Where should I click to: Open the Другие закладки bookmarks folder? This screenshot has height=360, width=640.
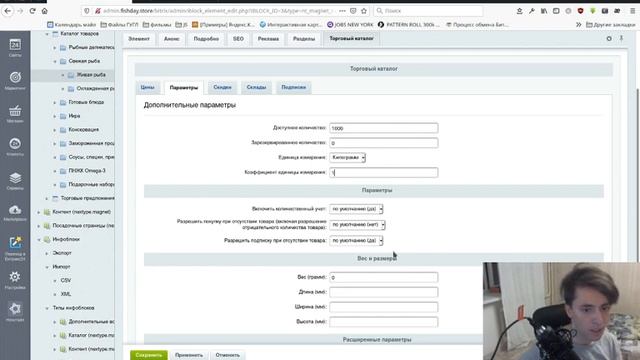[611, 24]
